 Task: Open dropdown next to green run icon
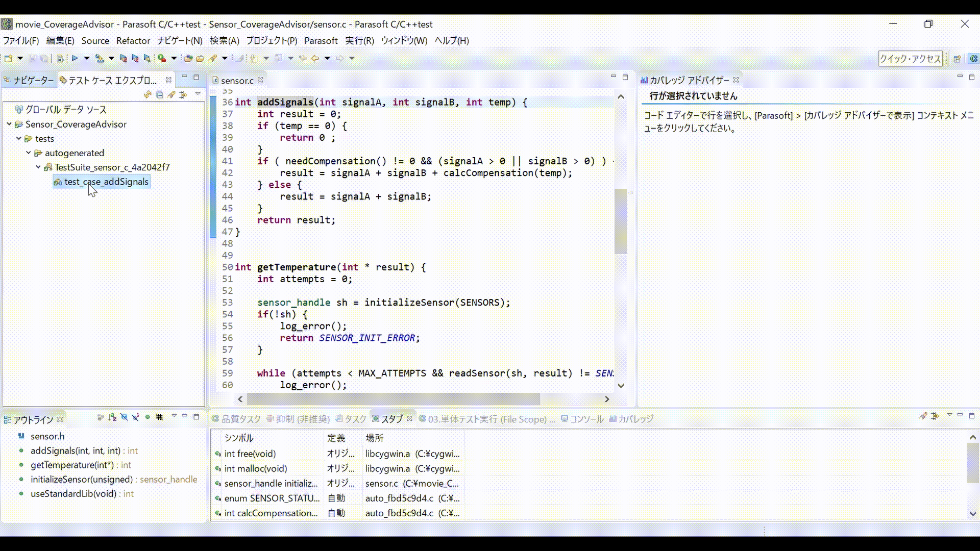(x=174, y=59)
